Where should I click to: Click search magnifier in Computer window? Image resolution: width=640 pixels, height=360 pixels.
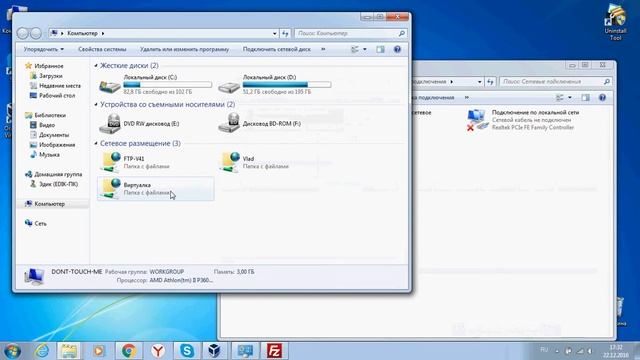tap(402, 33)
